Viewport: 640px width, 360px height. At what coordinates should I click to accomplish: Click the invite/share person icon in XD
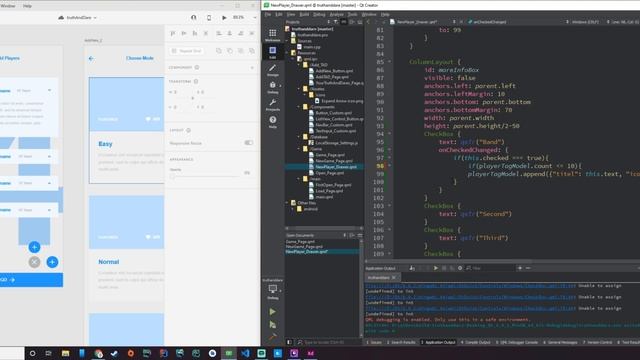tap(193, 18)
